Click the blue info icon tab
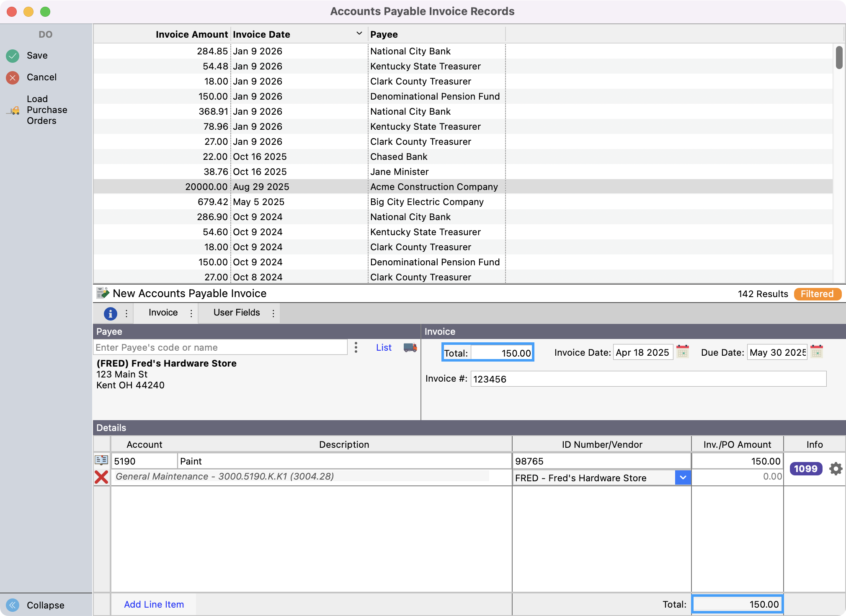Viewport: 846px width, 616px height. click(x=110, y=313)
